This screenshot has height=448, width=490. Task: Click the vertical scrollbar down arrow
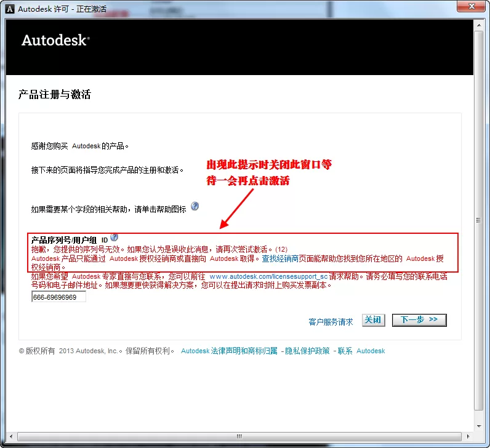[479, 426]
